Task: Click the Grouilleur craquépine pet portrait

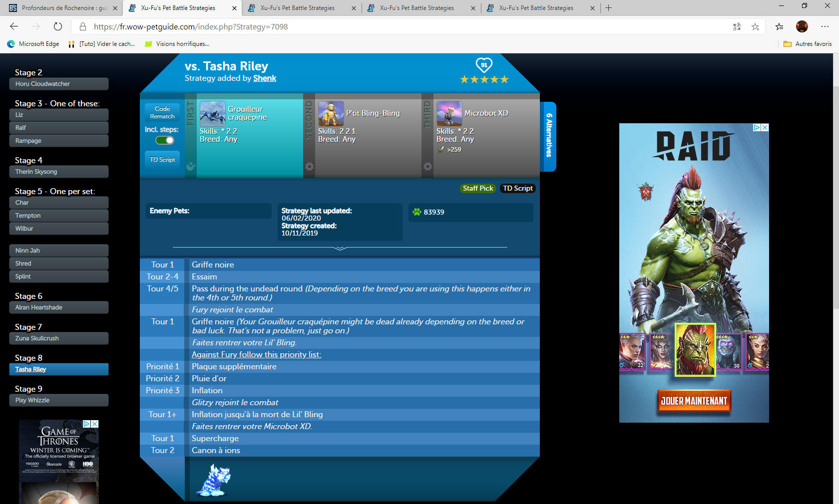Action: (213, 113)
